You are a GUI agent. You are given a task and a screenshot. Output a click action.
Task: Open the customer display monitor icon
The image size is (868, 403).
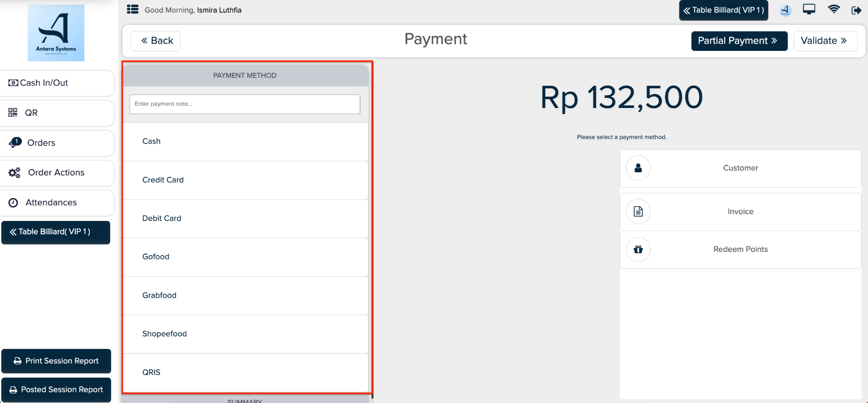pyautogui.click(x=809, y=9)
